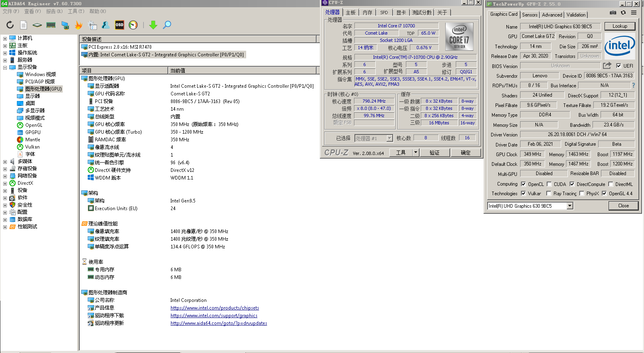
Task: Switch to the Advanced tab in GPU-Z
Action: (552, 15)
